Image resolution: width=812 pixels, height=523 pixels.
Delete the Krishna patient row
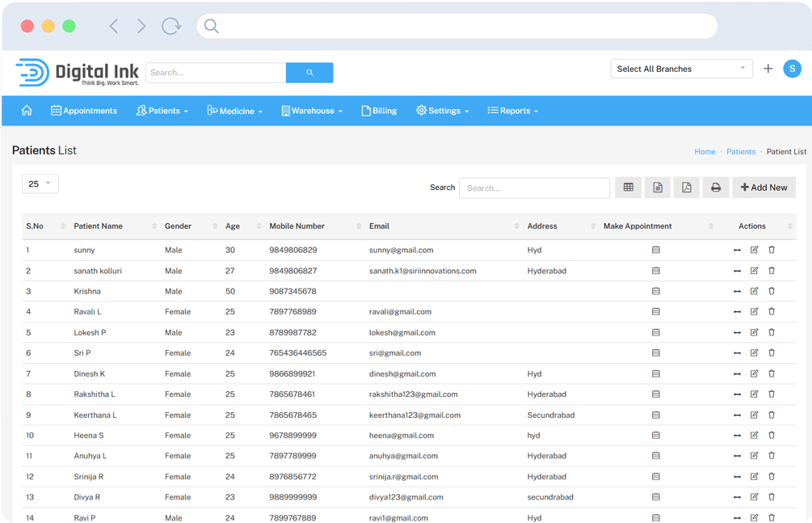[x=771, y=291]
